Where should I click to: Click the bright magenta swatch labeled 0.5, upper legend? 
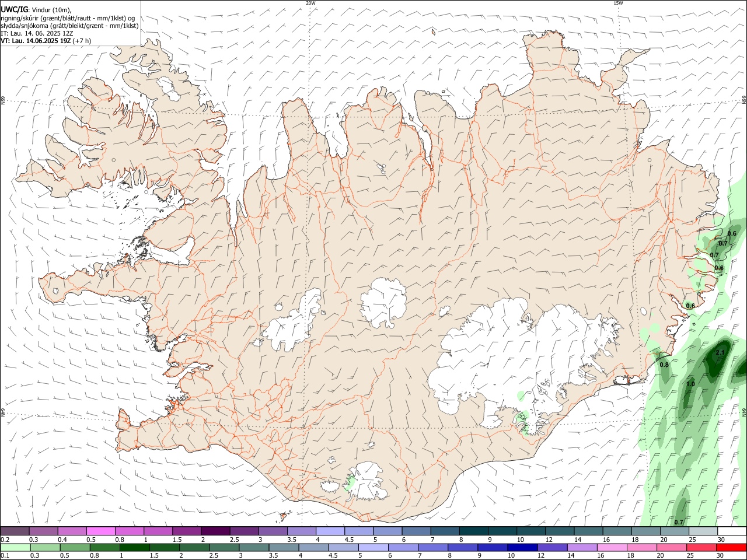[x=100, y=531]
